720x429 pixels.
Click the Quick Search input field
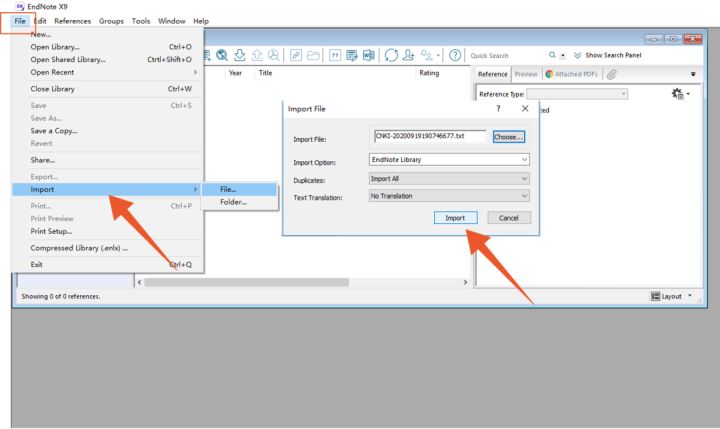coord(507,56)
